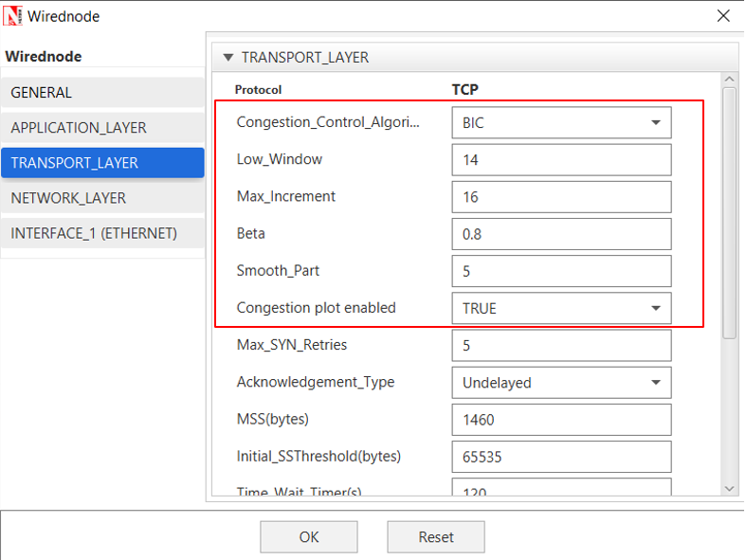Select the TRANSPORT_LAYER sidebar tab
The width and height of the screenshot is (746, 560).
[102, 163]
